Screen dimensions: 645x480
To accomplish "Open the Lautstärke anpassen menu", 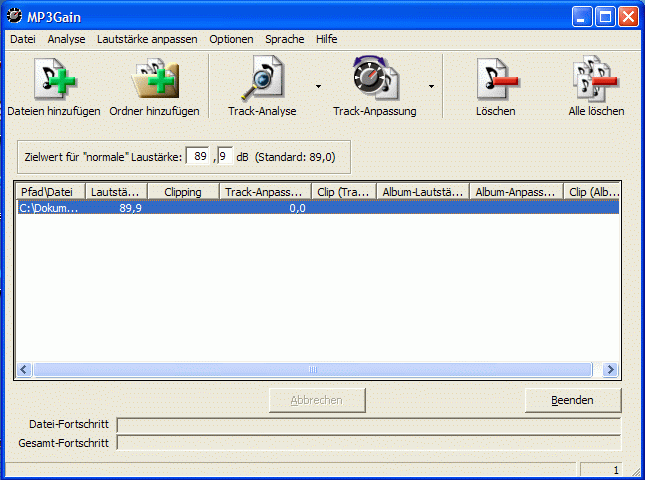I will click(x=147, y=39).
